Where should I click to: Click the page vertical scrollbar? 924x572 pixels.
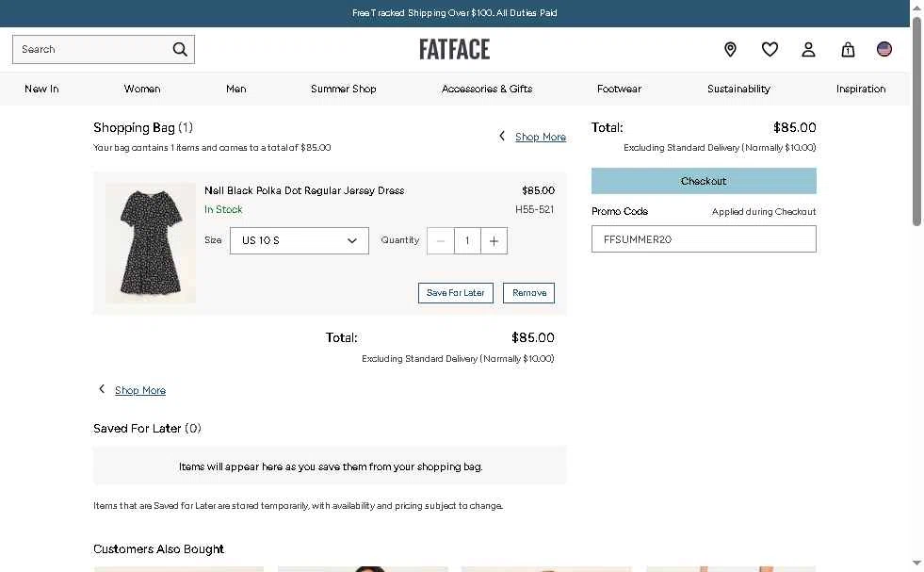(x=916, y=121)
